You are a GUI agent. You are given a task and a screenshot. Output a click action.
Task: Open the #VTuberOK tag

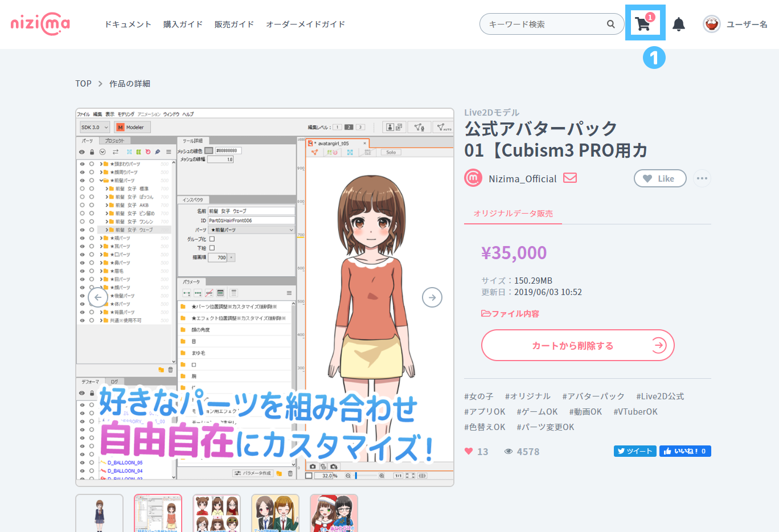pos(635,412)
